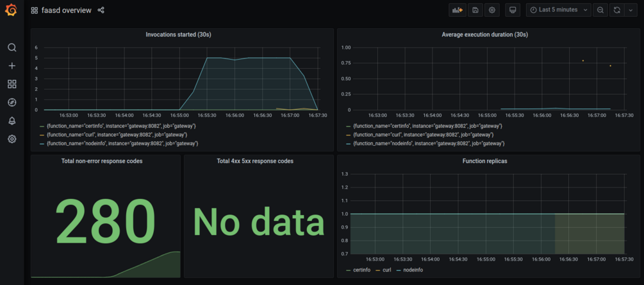644x285 pixels.
Task: Zoom out time range magnifier icon
Action: 600,10
